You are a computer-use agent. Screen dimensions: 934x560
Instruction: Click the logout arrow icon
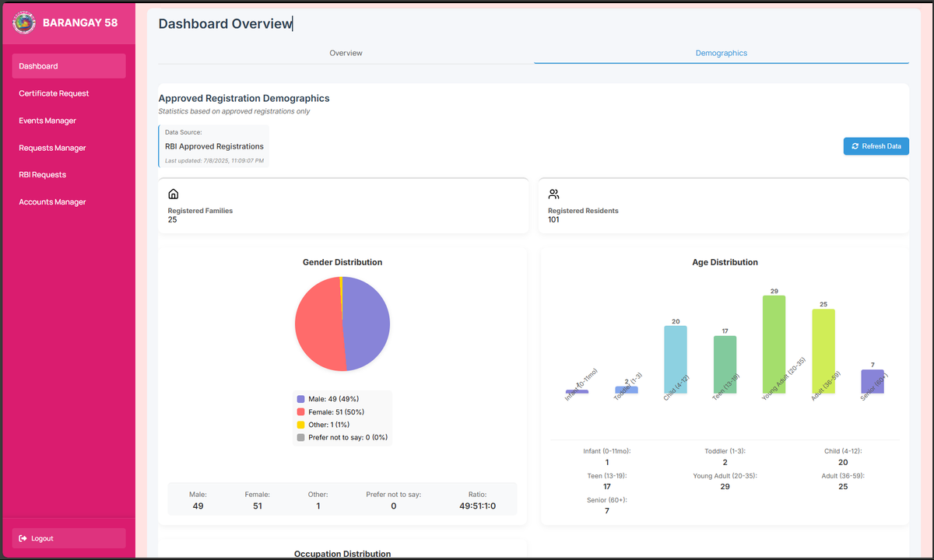point(23,538)
